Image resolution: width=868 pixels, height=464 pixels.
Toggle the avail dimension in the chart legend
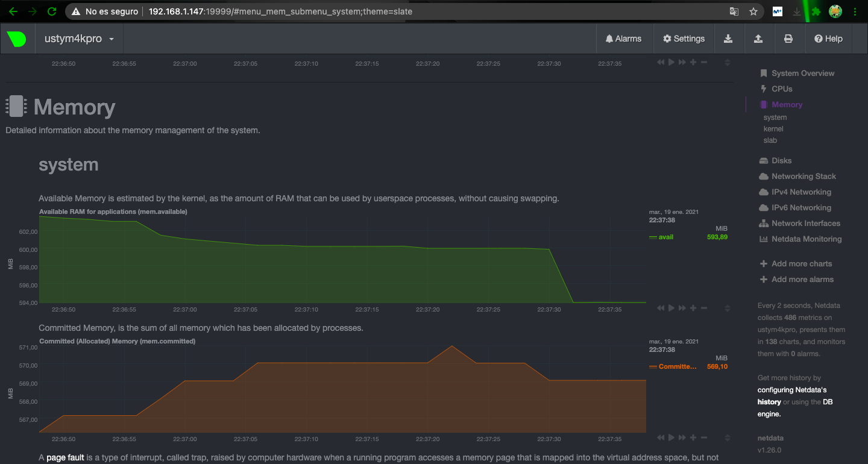[665, 237]
